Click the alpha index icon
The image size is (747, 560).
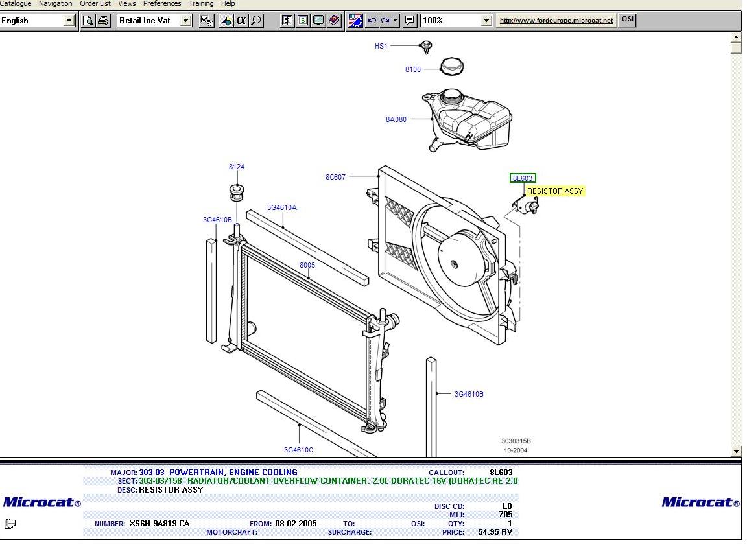(241, 21)
